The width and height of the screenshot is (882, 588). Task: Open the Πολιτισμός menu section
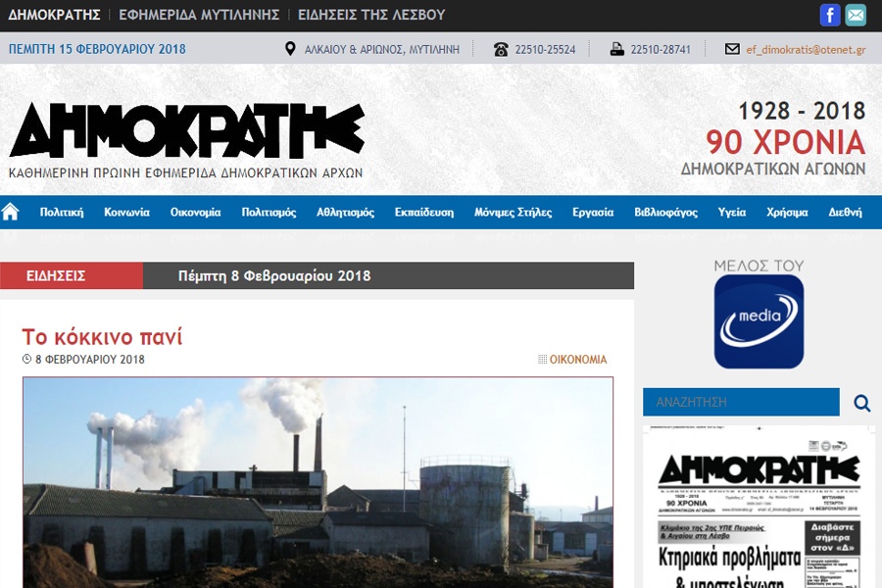point(269,213)
